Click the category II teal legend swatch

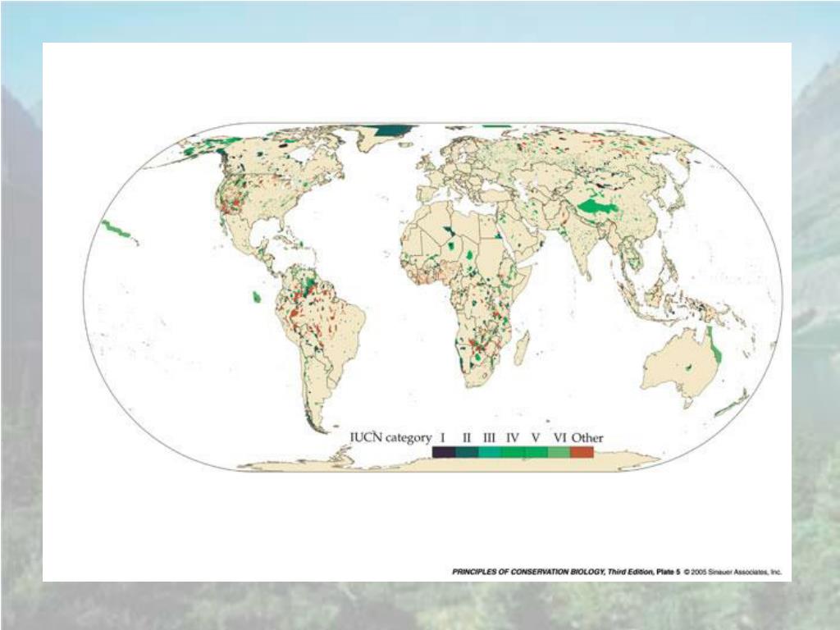(467, 452)
